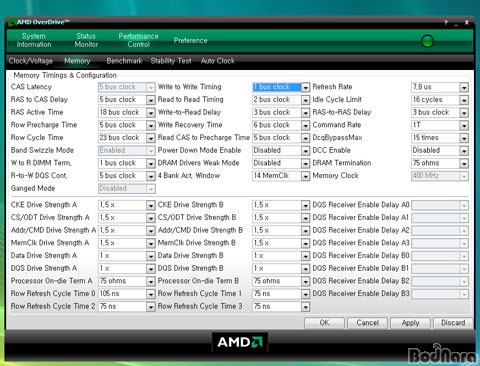Expand the Write-to-Read Delay dropdown
This screenshot has width=480, height=366.
pos(305,112)
